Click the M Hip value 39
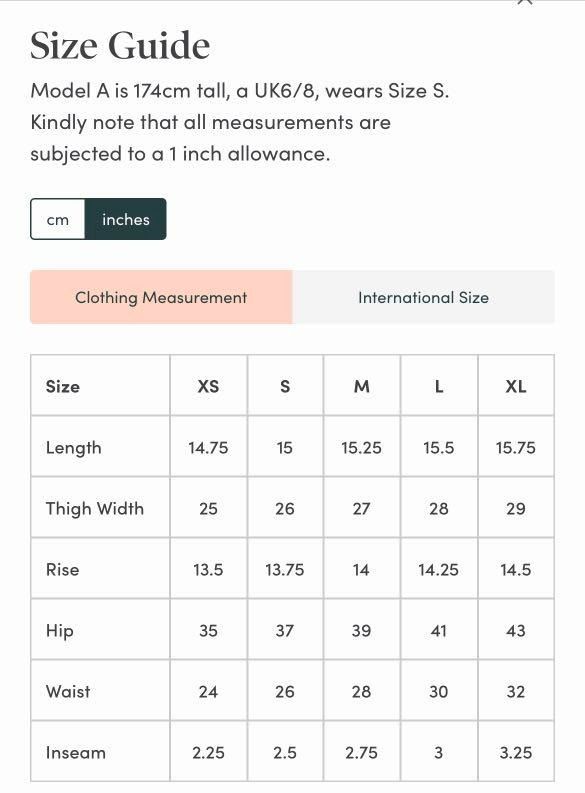Viewport: 585px width, 793px height. point(362,631)
